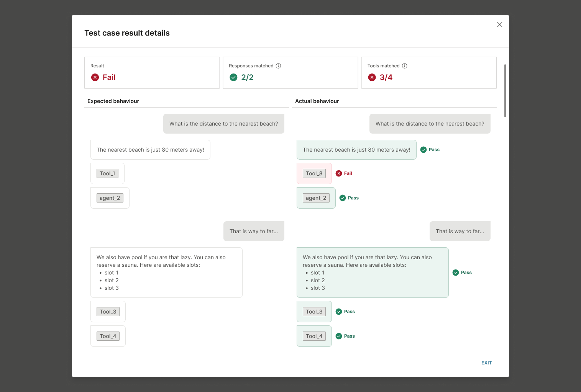Click the green check icon next to 2/2
This screenshot has height=392, width=581.
233,77
